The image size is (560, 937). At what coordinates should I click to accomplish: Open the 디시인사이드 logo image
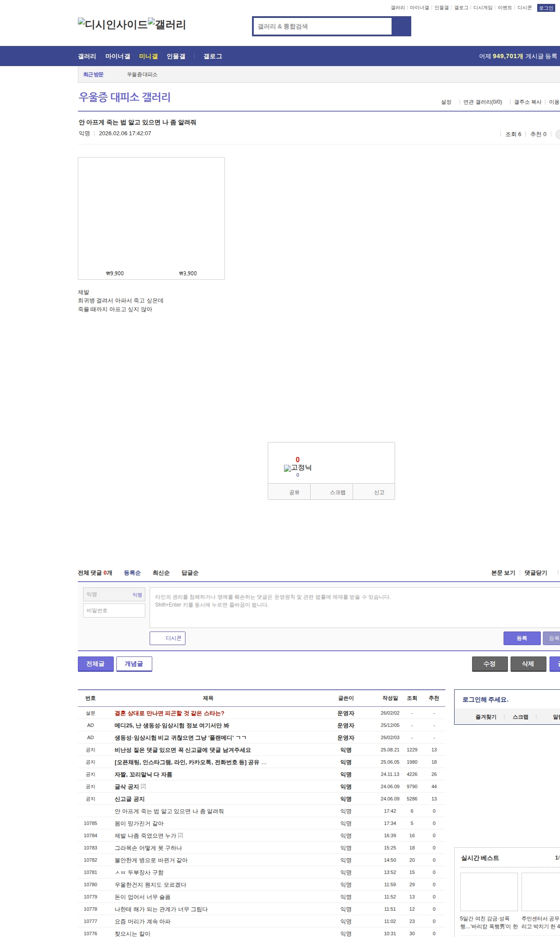click(113, 25)
